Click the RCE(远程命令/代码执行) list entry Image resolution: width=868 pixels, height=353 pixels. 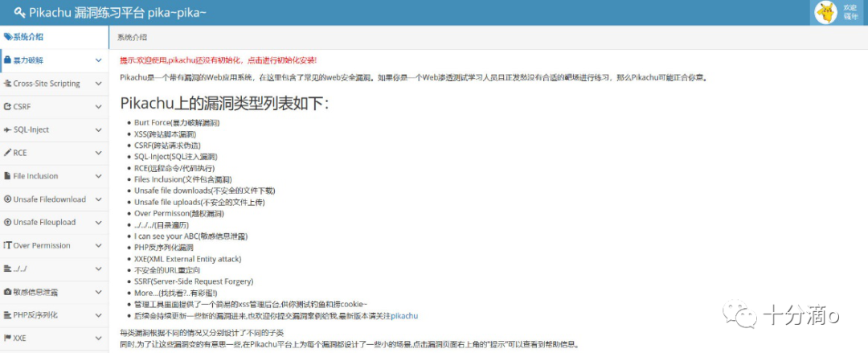click(x=174, y=169)
